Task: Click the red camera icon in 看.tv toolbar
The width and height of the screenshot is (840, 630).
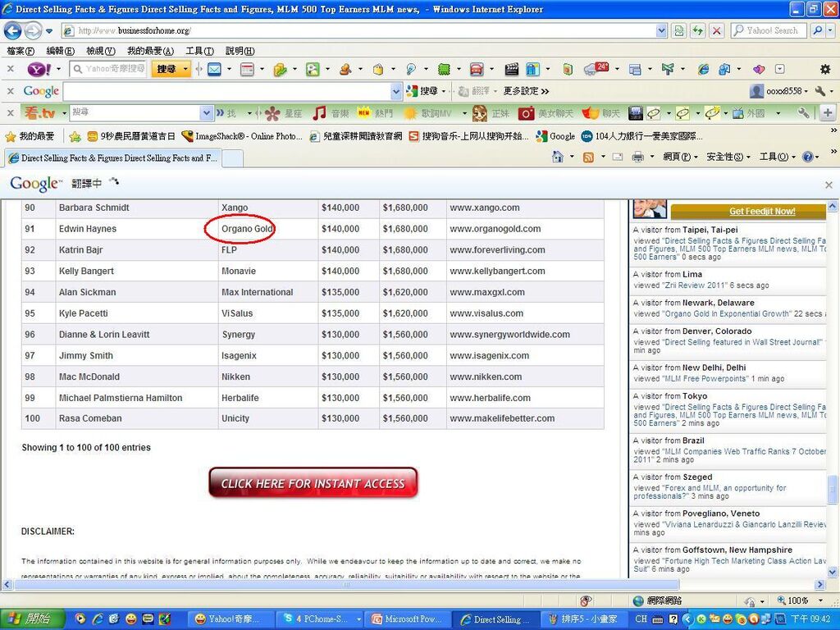Action: click(526, 113)
